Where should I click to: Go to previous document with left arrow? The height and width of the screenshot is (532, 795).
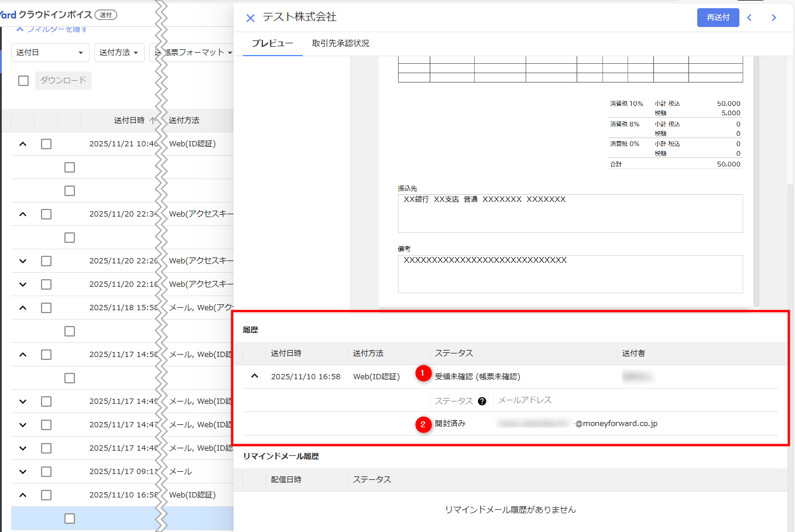[x=749, y=18]
